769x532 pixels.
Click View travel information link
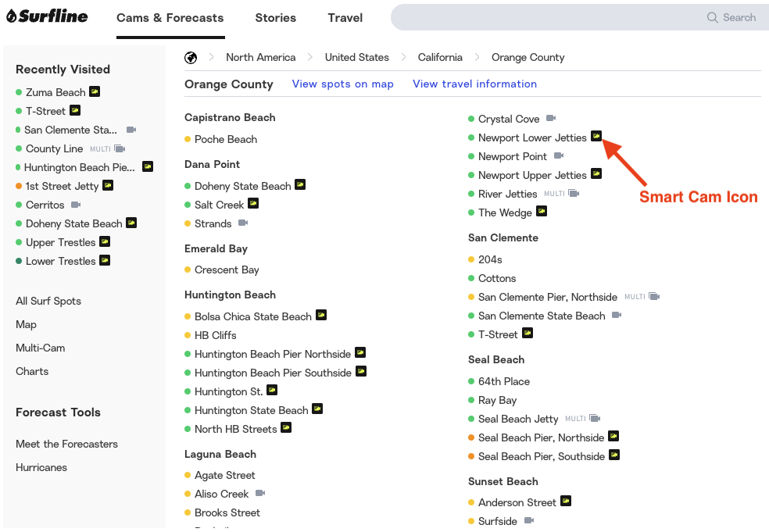pyautogui.click(x=474, y=84)
